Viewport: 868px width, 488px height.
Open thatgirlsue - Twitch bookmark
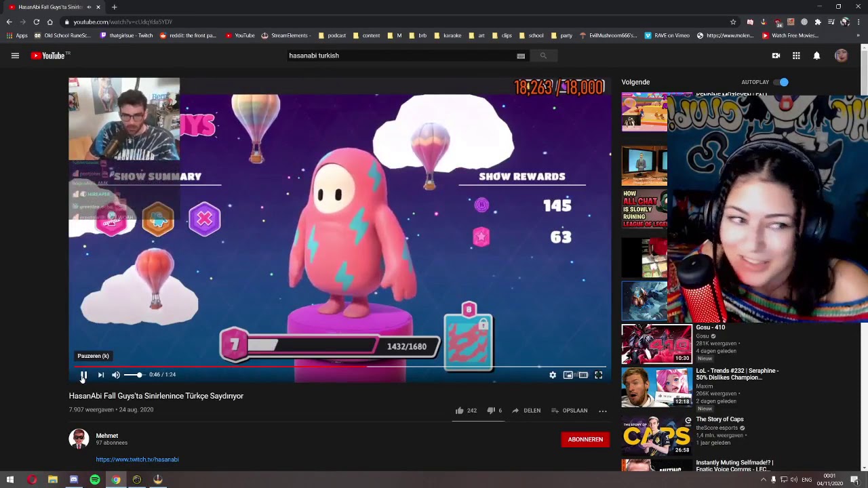[x=126, y=35]
